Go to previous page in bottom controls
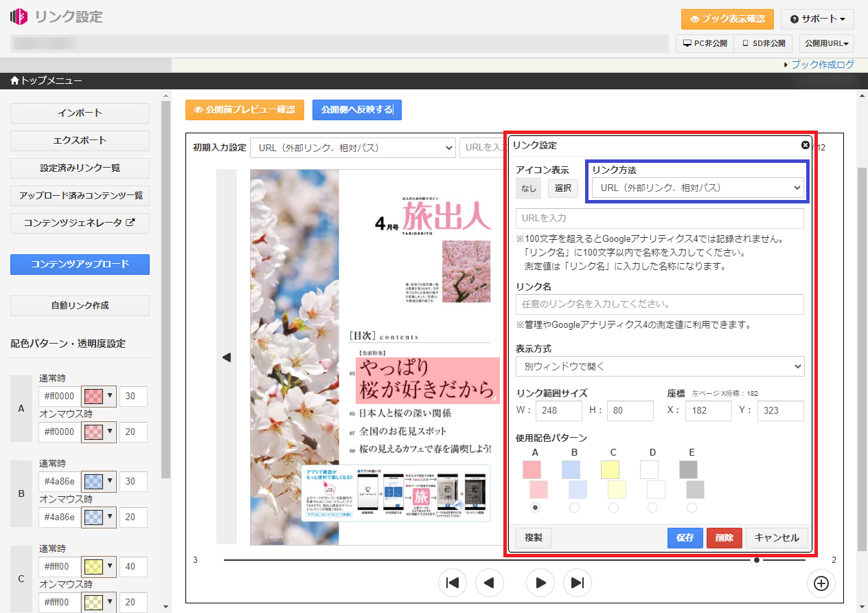Viewport: 868px width, 613px height. (x=490, y=583)
